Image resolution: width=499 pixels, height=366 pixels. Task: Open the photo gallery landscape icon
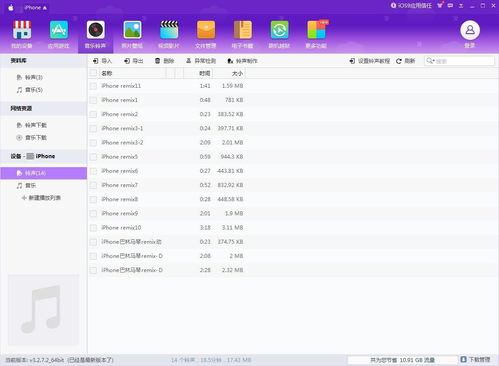[132, 30]
